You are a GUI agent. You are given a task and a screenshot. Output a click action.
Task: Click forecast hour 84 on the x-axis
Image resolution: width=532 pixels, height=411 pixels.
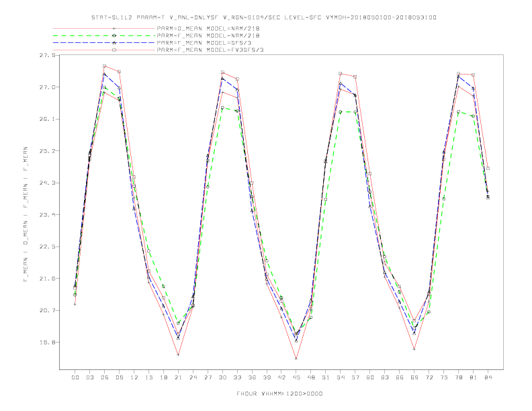488,377
